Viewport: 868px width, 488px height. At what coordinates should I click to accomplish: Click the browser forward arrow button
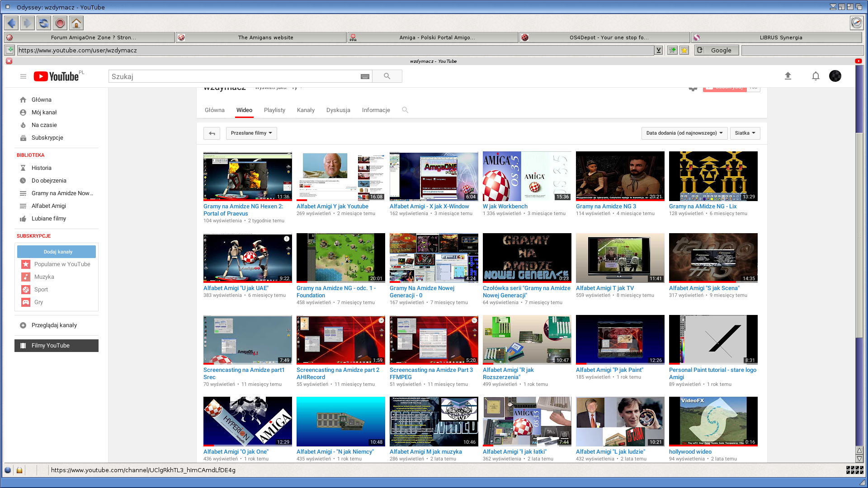28,23
